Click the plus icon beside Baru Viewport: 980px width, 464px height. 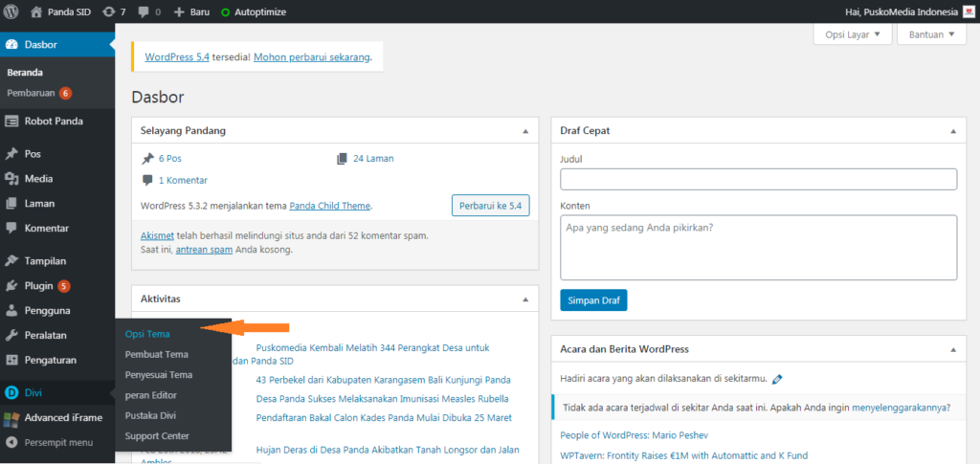coord(179,11)
